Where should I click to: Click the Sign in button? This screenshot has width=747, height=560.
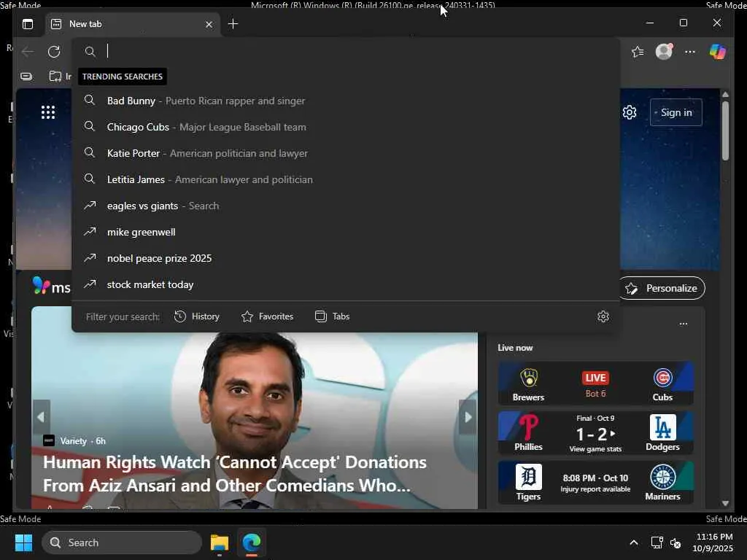(676, 112)
